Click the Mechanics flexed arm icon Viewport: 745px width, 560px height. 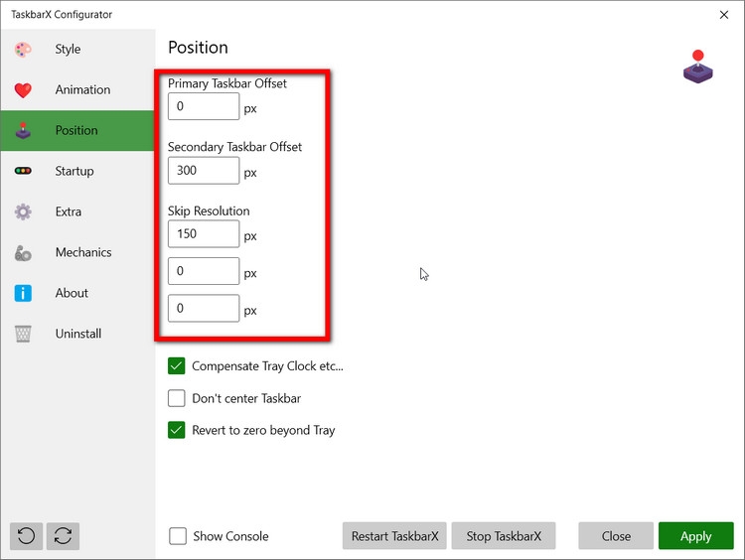(23, 253)
